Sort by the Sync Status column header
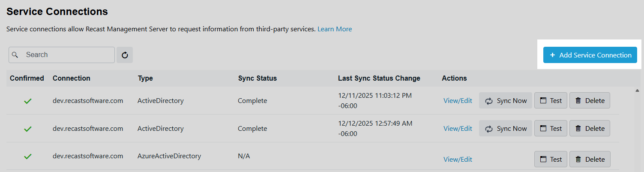The width and height of the screenshot is (644, 172). click(257, 78)
